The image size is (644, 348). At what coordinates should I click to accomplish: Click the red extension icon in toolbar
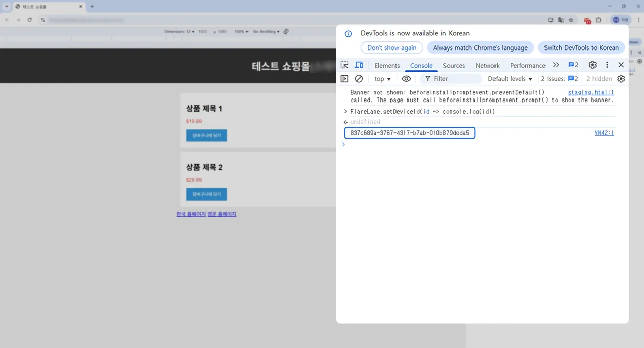pyautogui.click(x=587, y=20)
